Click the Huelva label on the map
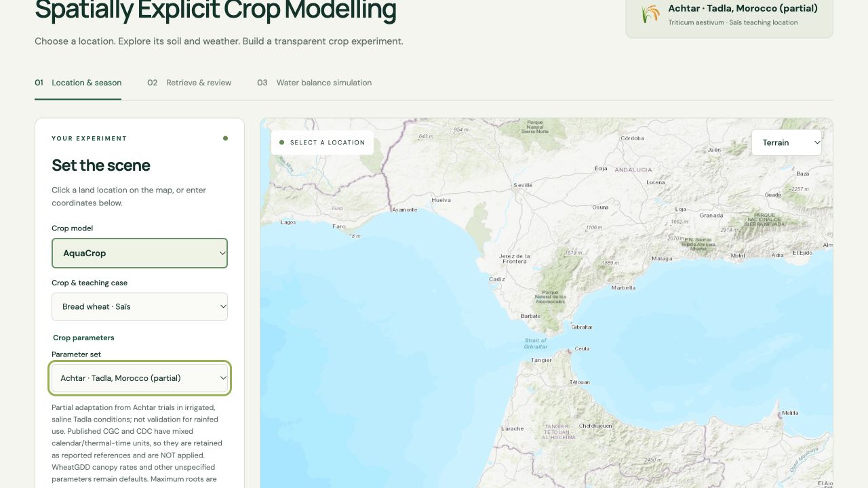 pos(441,200)
